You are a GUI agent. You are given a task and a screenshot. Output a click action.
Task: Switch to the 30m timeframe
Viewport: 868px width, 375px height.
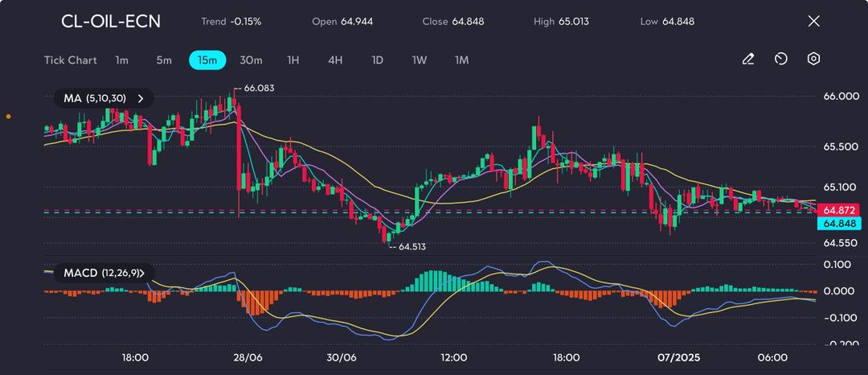(251, 60)
